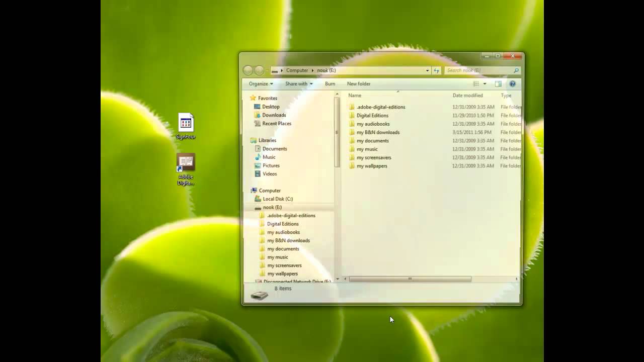
Task: Click the date "11/29/2010 1:50 PM"
Action: [x=473, y=116]
